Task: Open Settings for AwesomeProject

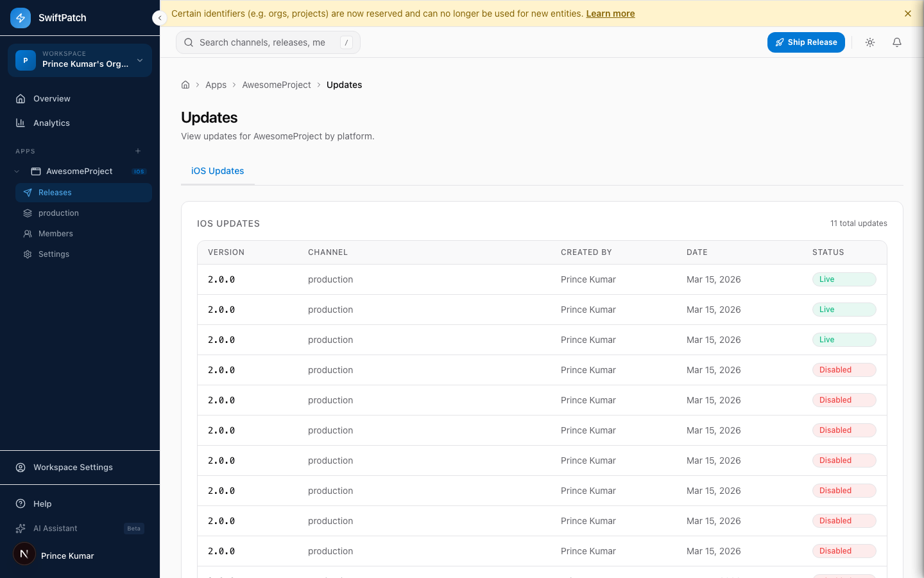Action: coord(54,254)
